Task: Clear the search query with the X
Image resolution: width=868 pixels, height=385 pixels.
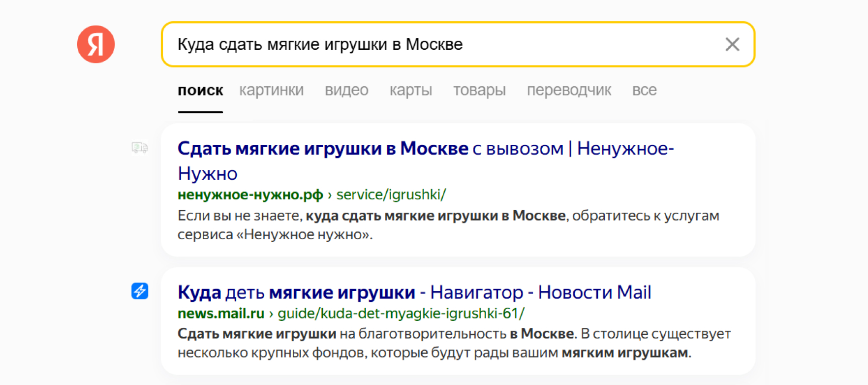Action: pos(732,44)
